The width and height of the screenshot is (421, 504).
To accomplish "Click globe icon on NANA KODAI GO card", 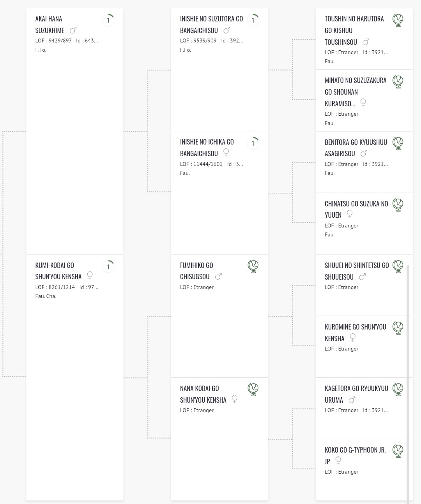I will click(253, 389).
